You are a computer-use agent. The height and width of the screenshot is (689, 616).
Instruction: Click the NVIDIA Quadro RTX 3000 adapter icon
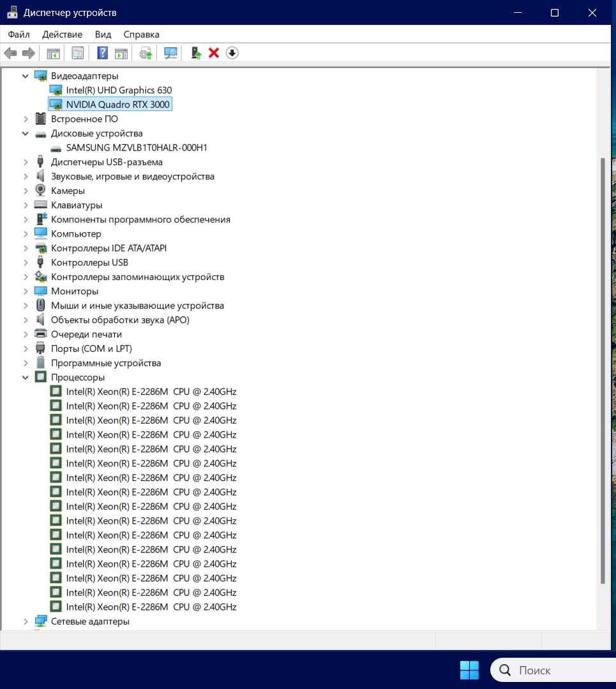[x=56, y=105]
